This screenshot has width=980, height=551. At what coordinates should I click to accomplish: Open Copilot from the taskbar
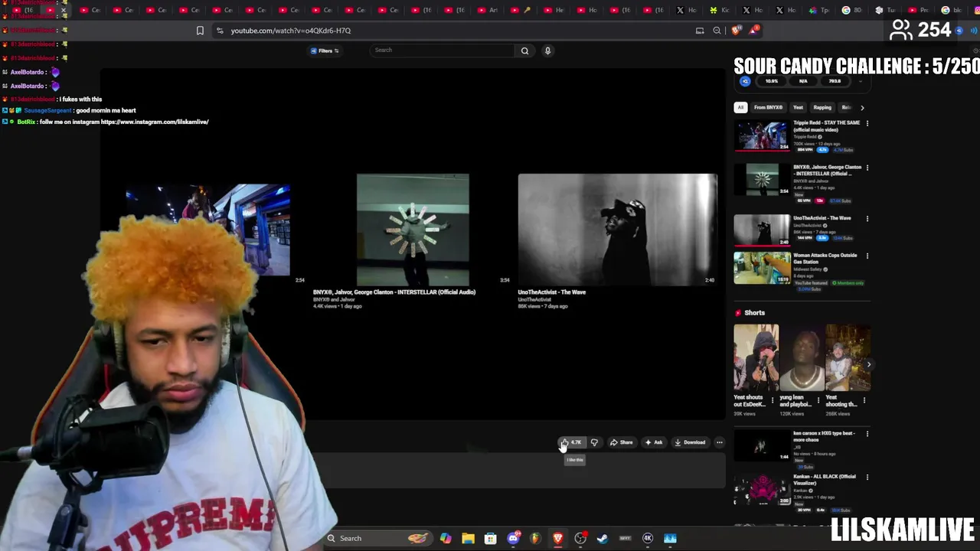pos(446,539)
